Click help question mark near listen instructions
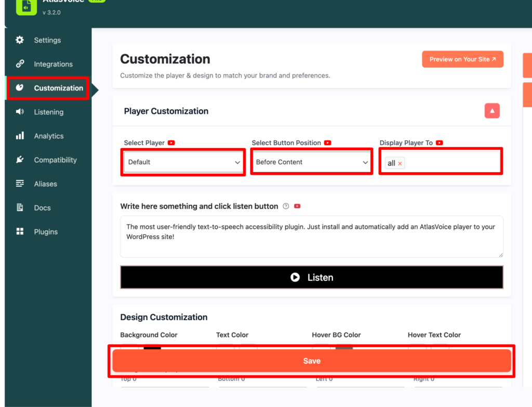 click(286, 206)
